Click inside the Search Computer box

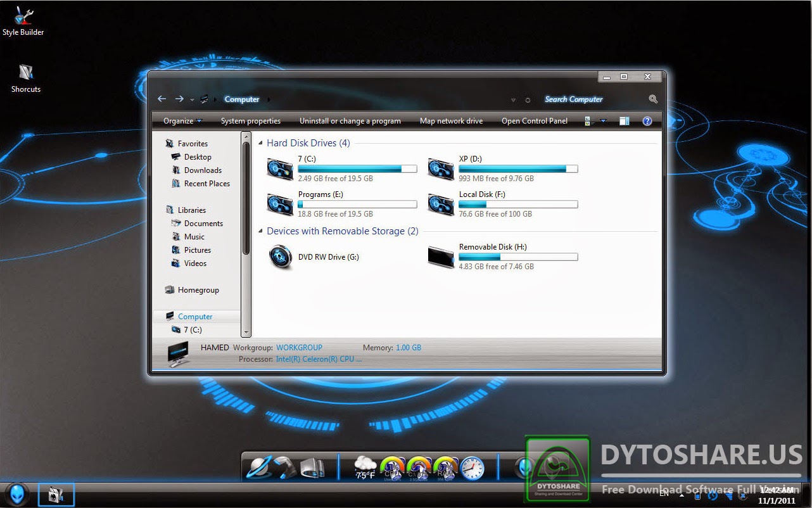[x=589, y=99]
